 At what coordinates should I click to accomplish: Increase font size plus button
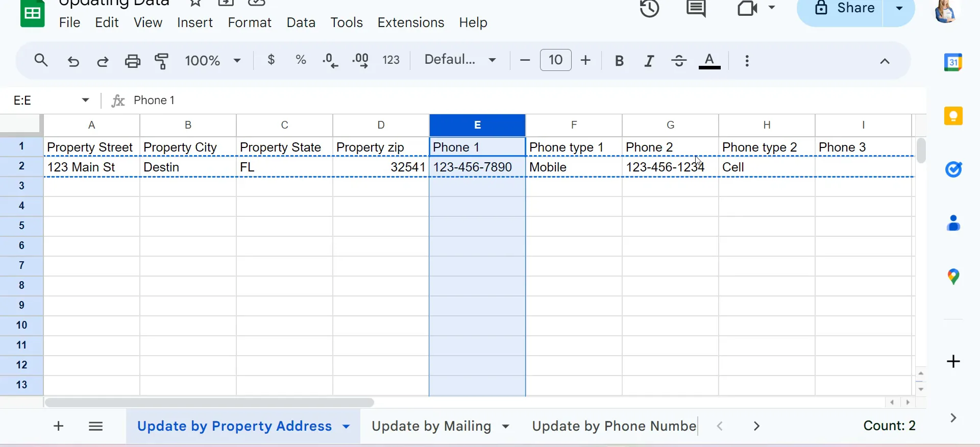[586, 61]
